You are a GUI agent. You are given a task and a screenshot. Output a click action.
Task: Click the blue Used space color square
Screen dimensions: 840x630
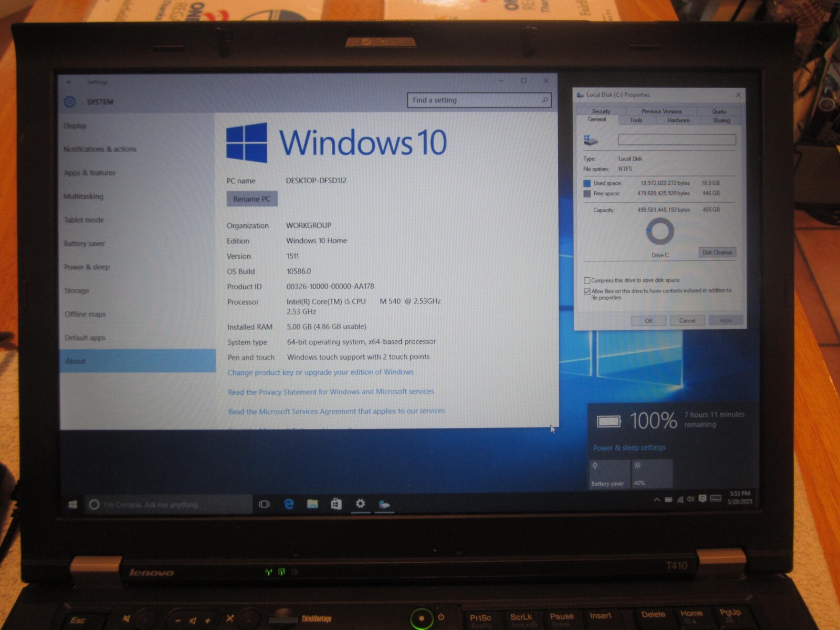(587, 183)
